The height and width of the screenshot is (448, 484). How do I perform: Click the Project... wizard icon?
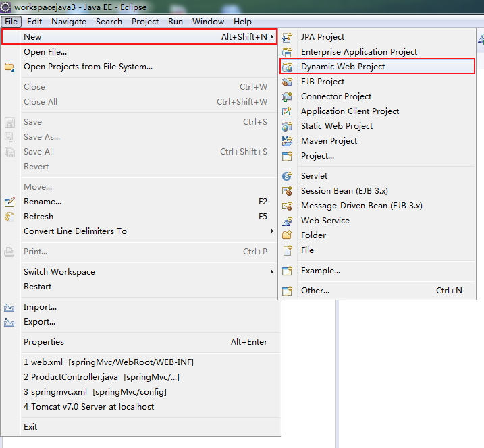[287, 156]
